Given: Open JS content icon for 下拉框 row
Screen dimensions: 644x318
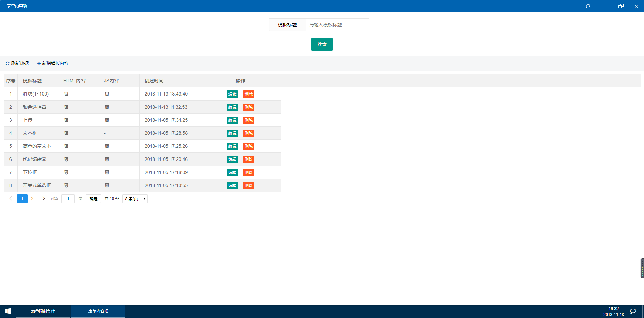Looking at the screenshot, I should click(107, 172).
